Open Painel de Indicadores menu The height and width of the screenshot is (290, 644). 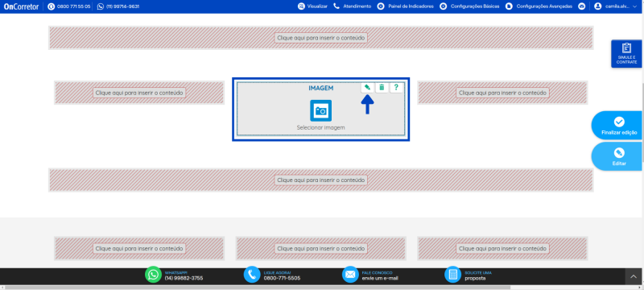click(406, 6)
